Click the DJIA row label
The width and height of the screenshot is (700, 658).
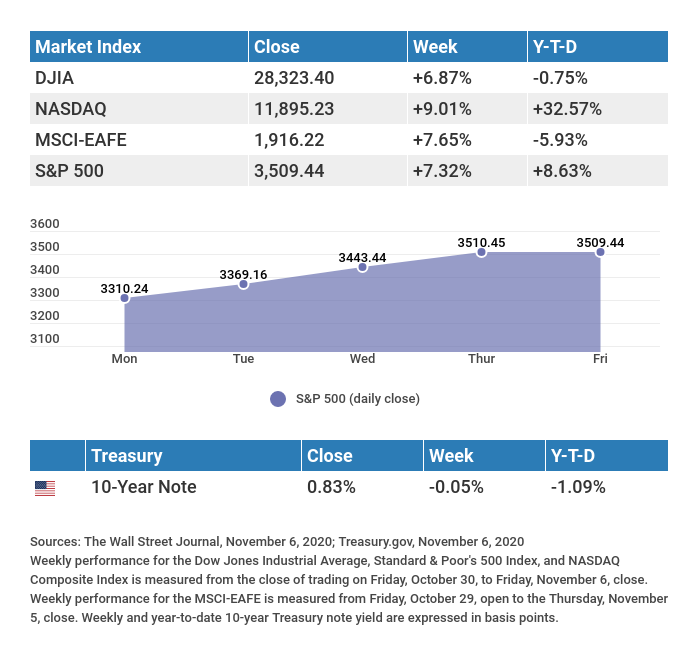click(55, 78)
